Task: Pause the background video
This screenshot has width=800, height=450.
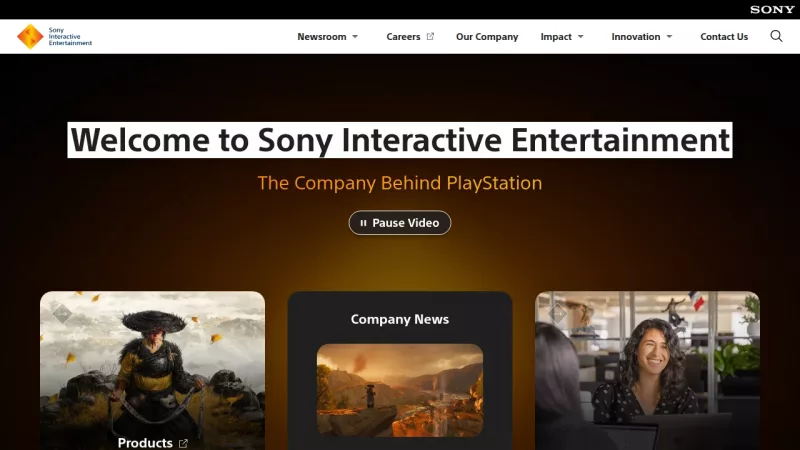Action: point(400,223)
